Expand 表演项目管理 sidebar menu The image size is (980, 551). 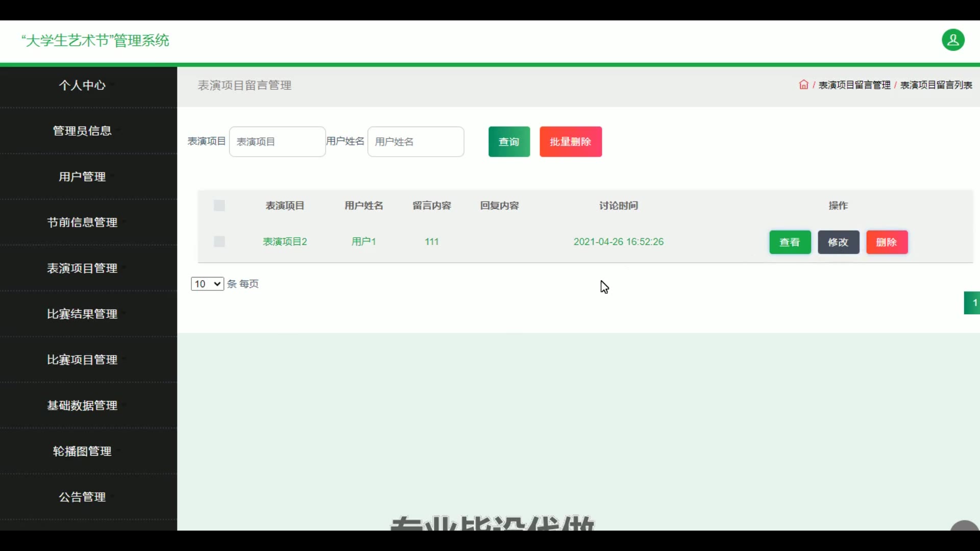click(82, 268)
